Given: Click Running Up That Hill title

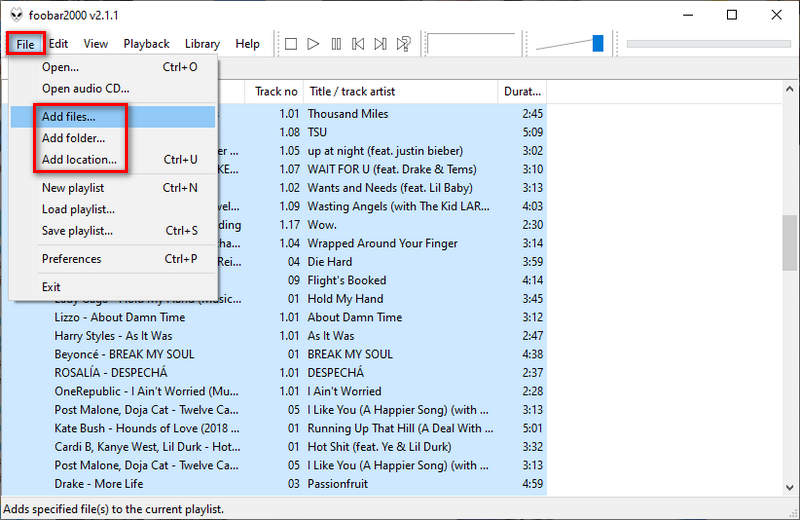Looking at the screenshot, I should [x=400, y=428].
